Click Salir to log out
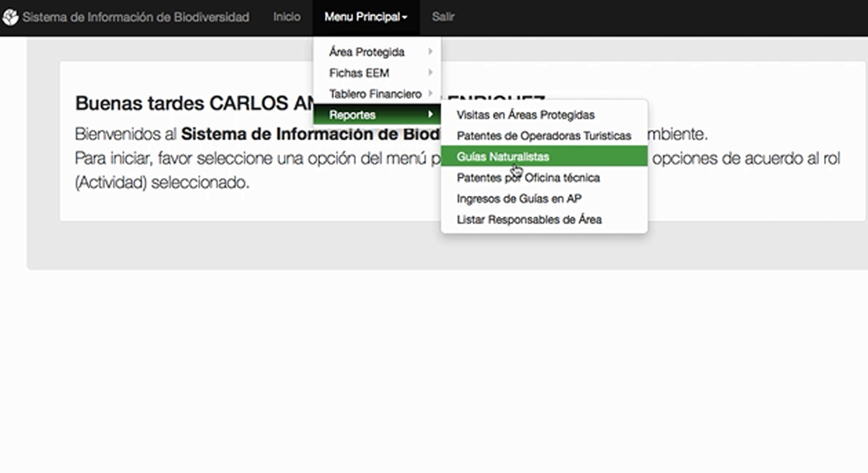 coord(443,17)
